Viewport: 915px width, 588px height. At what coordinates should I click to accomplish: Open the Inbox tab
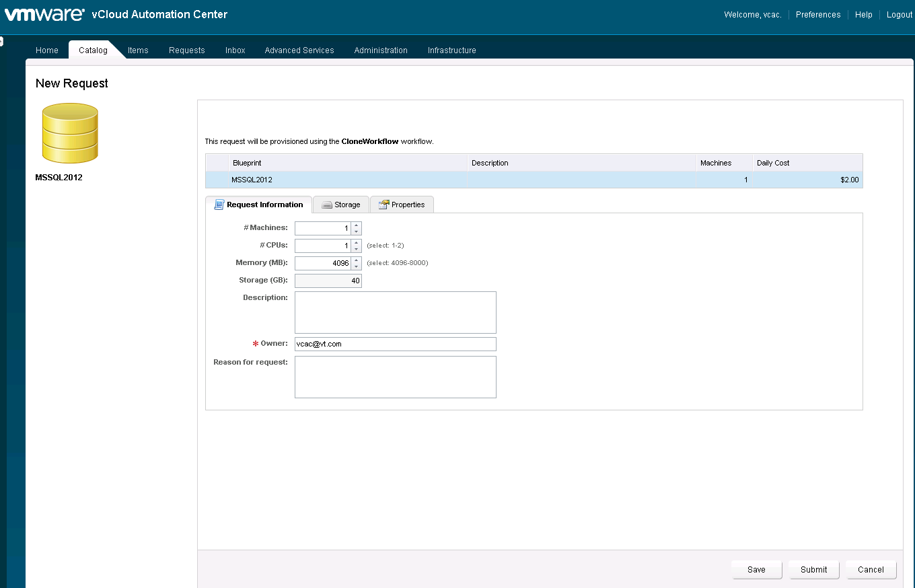(x=235, y=50)
